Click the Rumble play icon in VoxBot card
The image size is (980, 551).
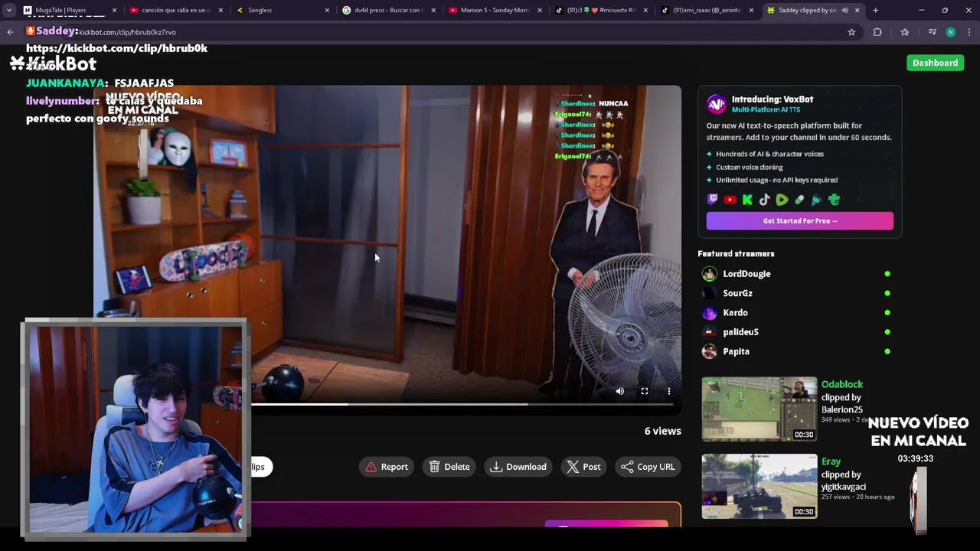tap(782, 200)
